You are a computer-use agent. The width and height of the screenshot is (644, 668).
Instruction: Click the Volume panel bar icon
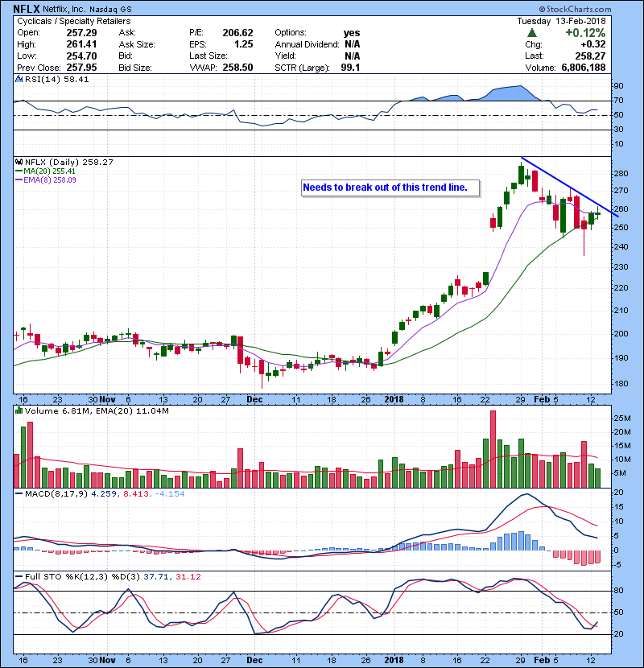[x=19, y=410]
